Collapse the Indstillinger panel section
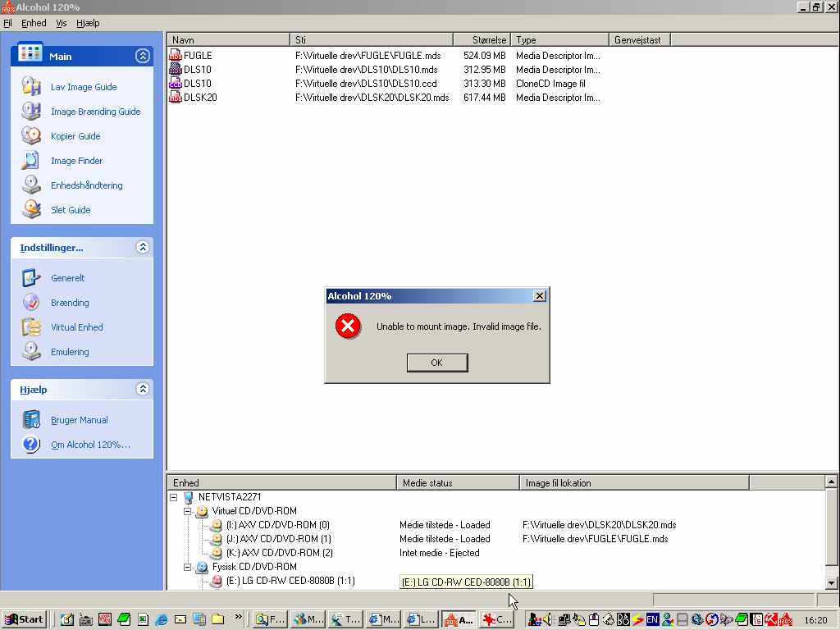Screen dimensions: 840x630 (143, 247)
